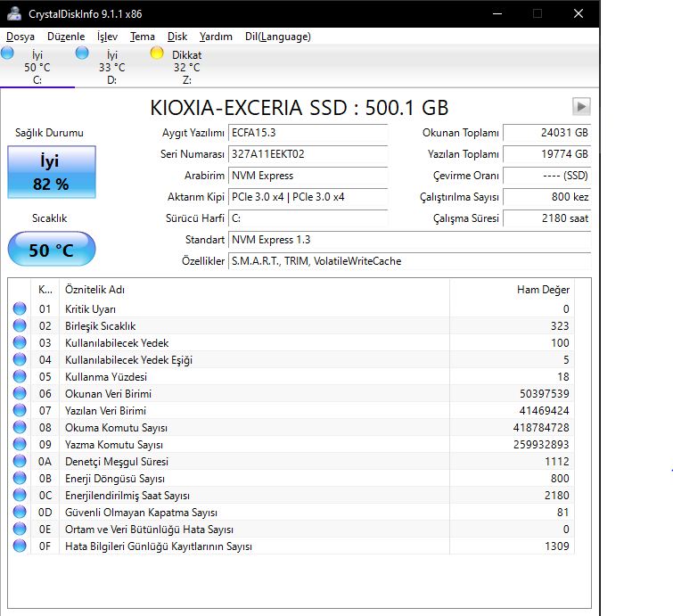Click status orb for Yazma Komutu Sayısı row
Viewport: 673px width, 616px height.
coord(20,444)
